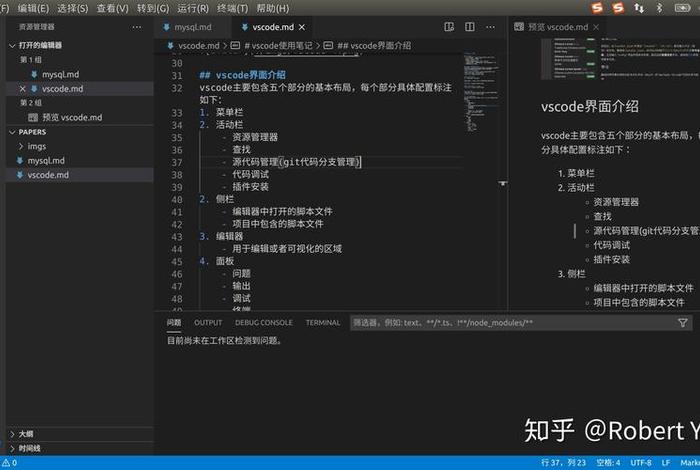This screenshot has width=700, height=470.
Task: Click 项目中包含的脚本文件 in preview
Action: [639, 302]
